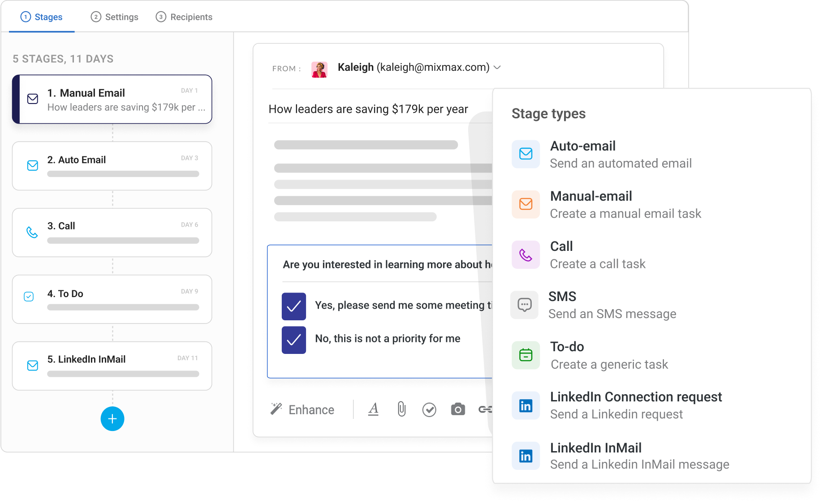Check the 'Yes, please send me some meeting' option
Screen dimensions: 823x504
[x=294, y=306]
